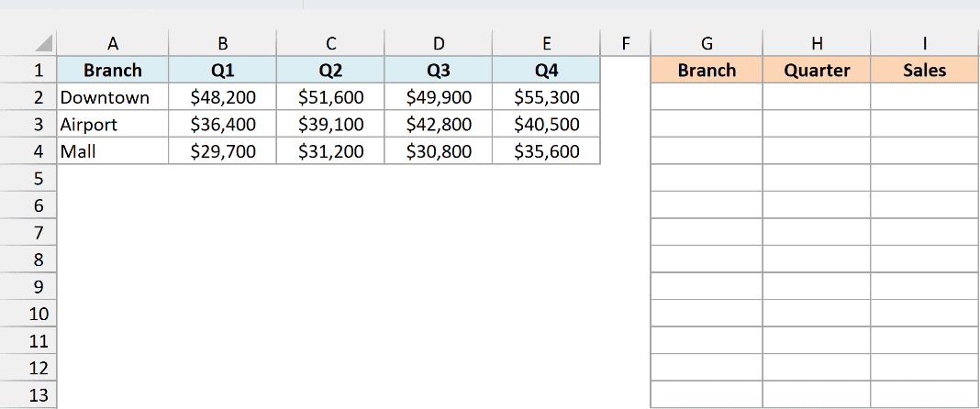This screenshot has width=980, height=409.
Task: Select column E header
Action: click(x=547, y=43)
